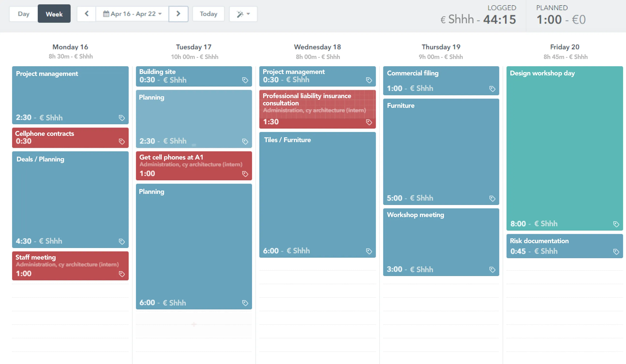Open the Furniture entry on Thursday
626x364 pixels.
tap(441, 152)
